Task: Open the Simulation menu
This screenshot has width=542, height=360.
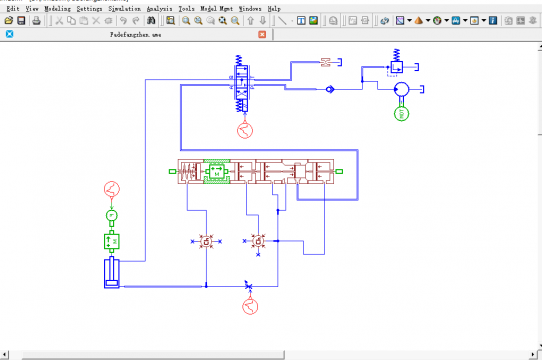Action: pos(124,9)
